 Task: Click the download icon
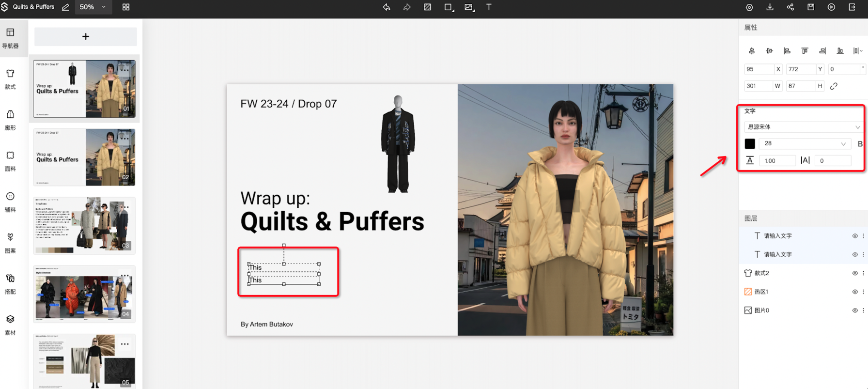pos(770,7)
